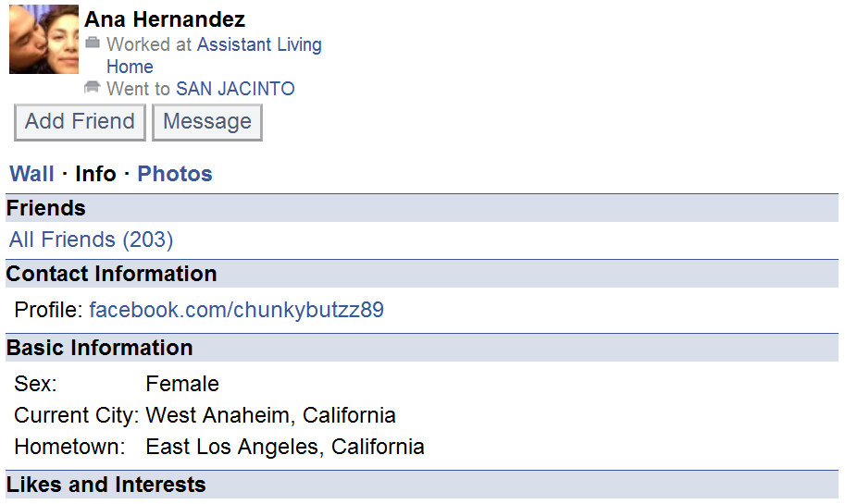Open the facebook.com/chunkybutzz89 profile link
Screen dimensions: 845x504
click(x=236, y=310)
